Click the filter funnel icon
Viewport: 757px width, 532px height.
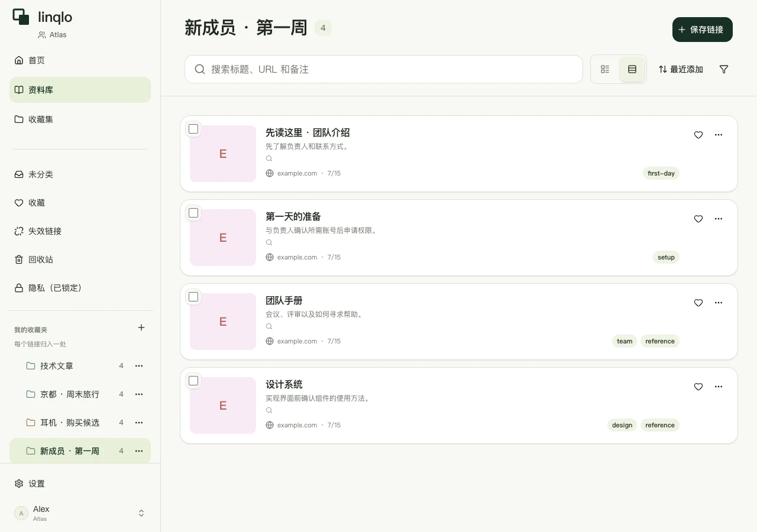click(724, 69)
